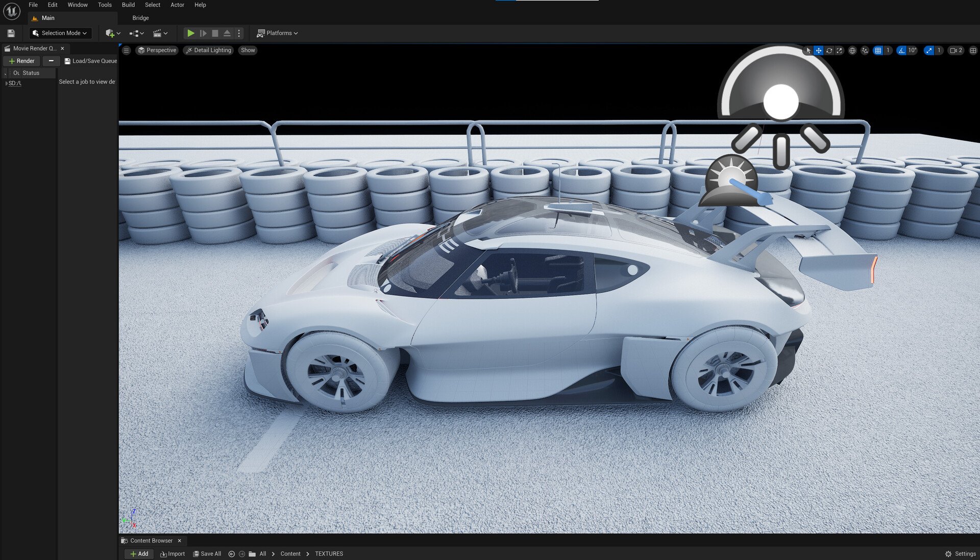Toggle scale snapping in viewport
980x560 pixels.
tap(929, 50)
